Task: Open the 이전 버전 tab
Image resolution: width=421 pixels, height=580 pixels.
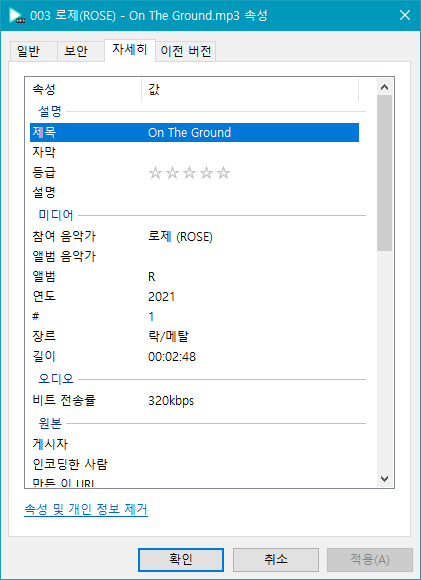Action: 186,51
